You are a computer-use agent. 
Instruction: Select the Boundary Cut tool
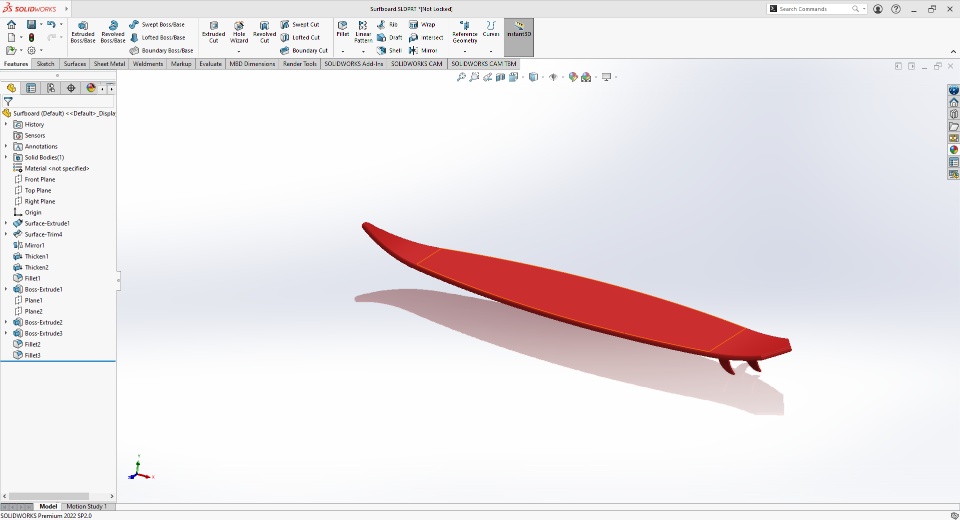[x=304, y=50]
